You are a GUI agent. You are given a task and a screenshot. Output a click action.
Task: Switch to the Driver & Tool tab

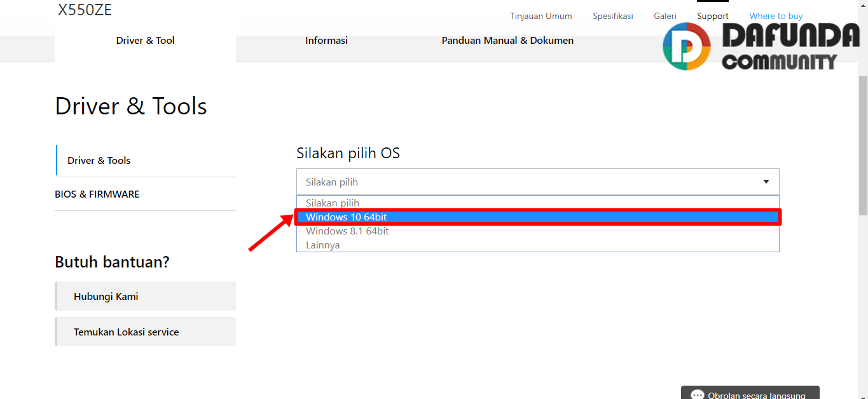click(x=145, y=41)
